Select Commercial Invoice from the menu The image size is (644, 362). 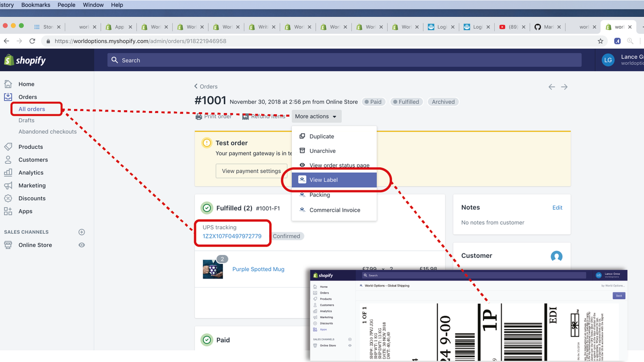point(335,210)
